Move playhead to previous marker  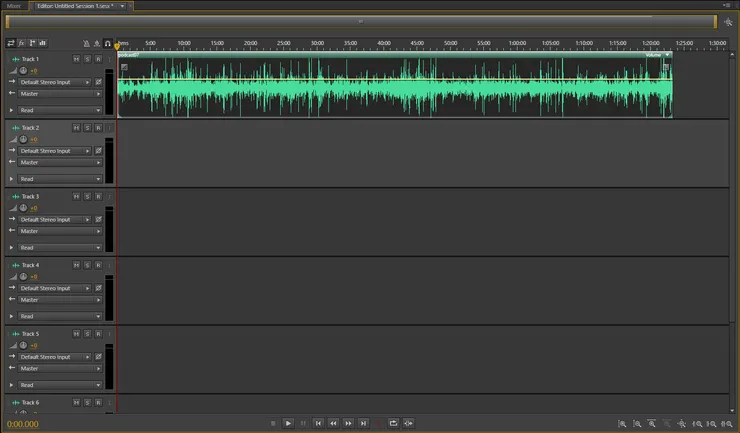point(318,424)
